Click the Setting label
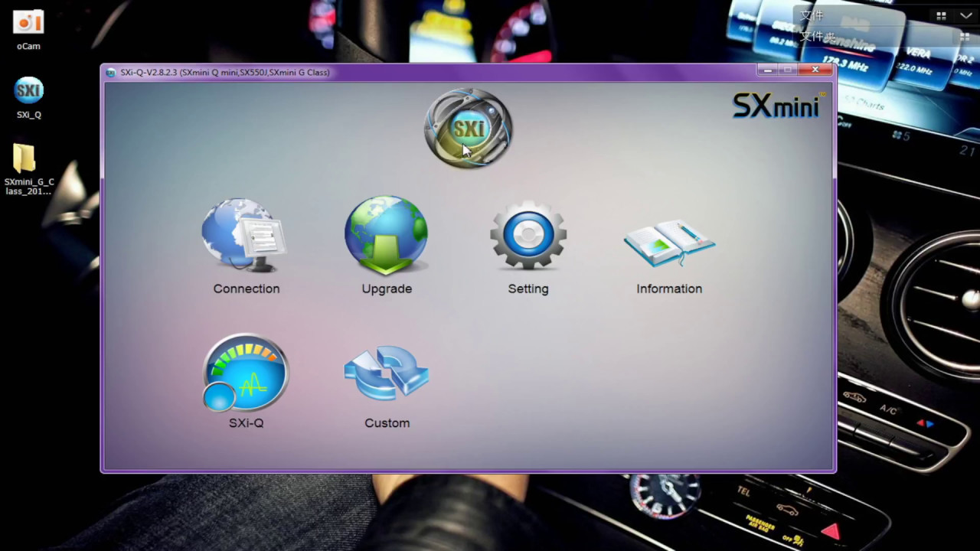This screenshot has width=980, height=551. tap(528, 289)
